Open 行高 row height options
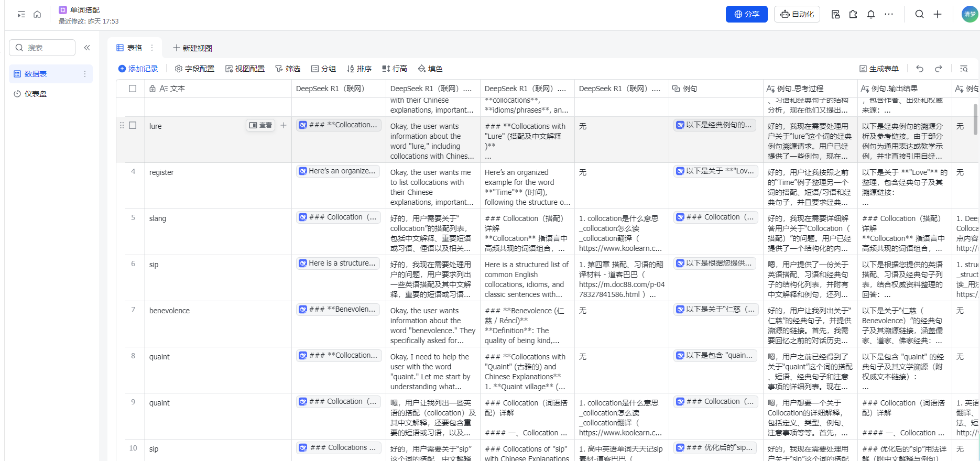Viewport: 980px width, 461px height. pyautogui.click(x=395, y=69)
